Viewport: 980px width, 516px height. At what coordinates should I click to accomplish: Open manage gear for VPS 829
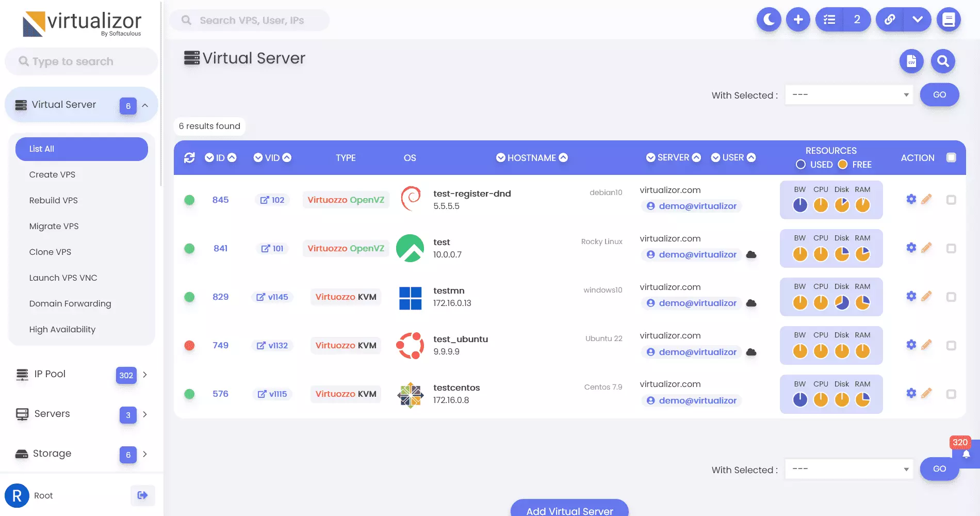911,296
